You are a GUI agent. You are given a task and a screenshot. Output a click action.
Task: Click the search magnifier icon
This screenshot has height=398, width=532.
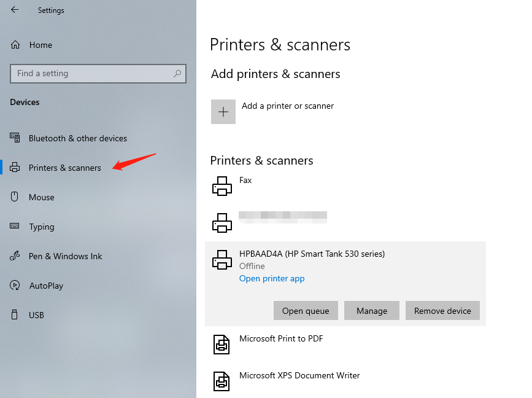[177, 74]
